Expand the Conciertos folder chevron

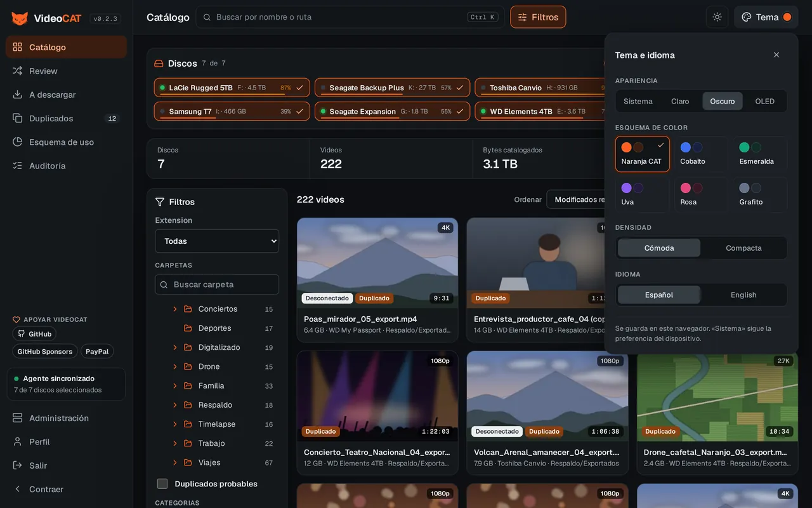pos(175,309)
